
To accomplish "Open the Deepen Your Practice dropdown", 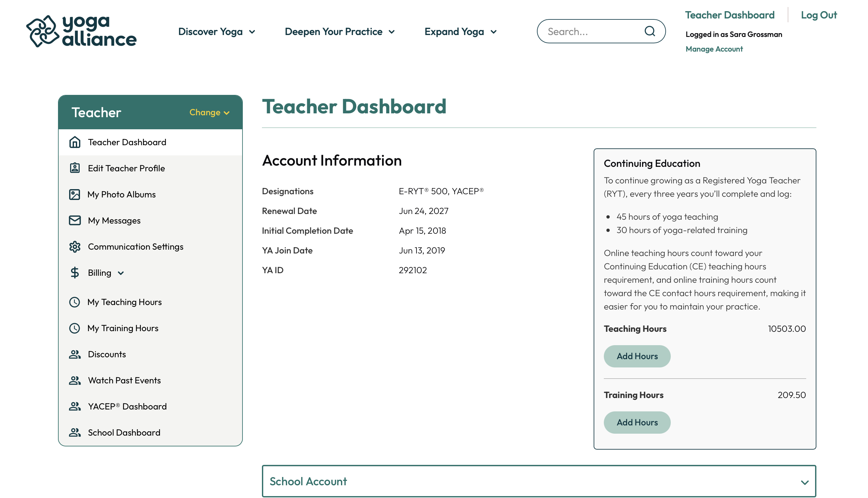I will 340,32.
